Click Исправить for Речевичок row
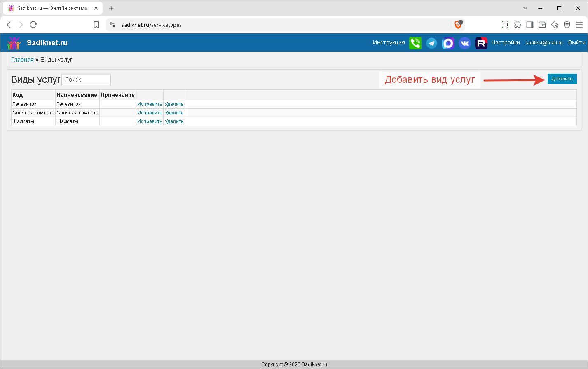Viewport: 588px width, 369px height. click(150, 104)
